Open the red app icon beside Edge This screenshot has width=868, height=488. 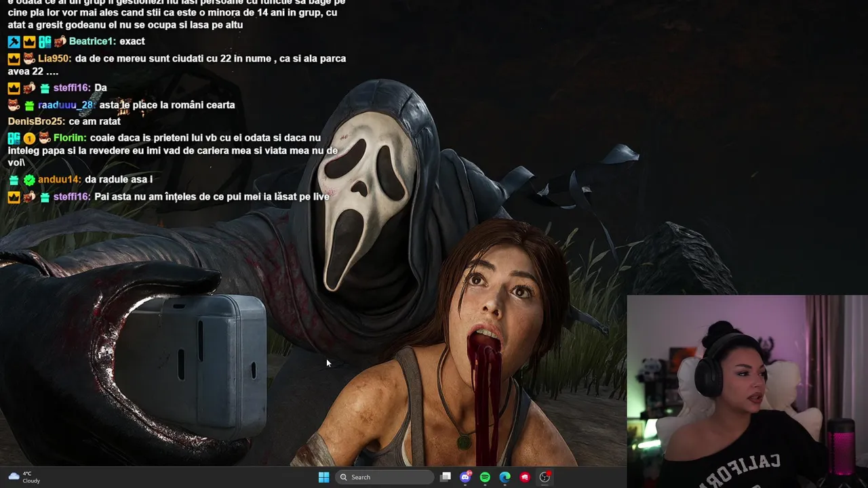click(524, 477)
